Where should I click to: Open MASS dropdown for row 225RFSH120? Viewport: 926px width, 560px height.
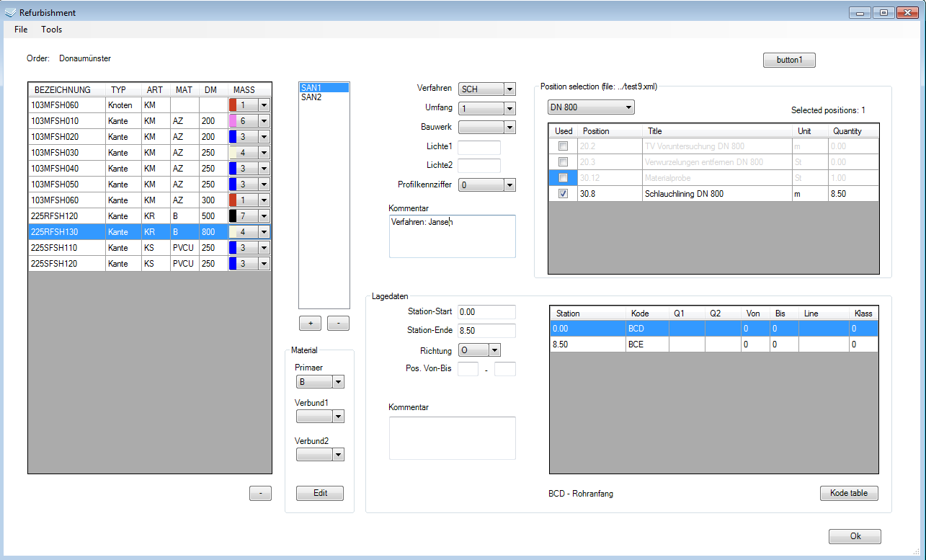[264, 216]
